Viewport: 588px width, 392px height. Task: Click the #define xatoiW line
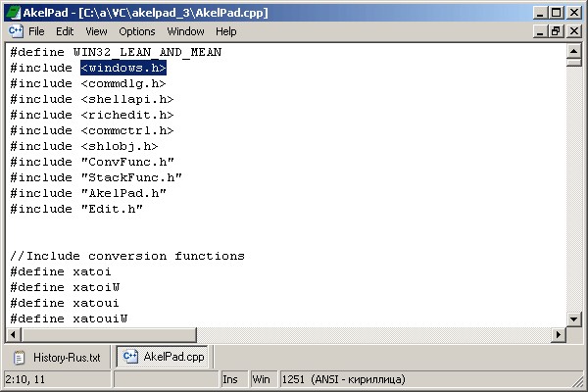pos(65,287)
